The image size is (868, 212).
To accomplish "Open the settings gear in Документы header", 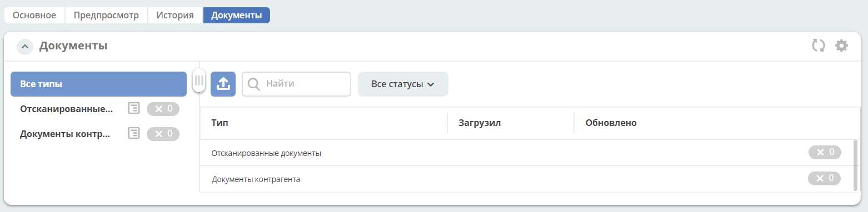I will point(842,46).
